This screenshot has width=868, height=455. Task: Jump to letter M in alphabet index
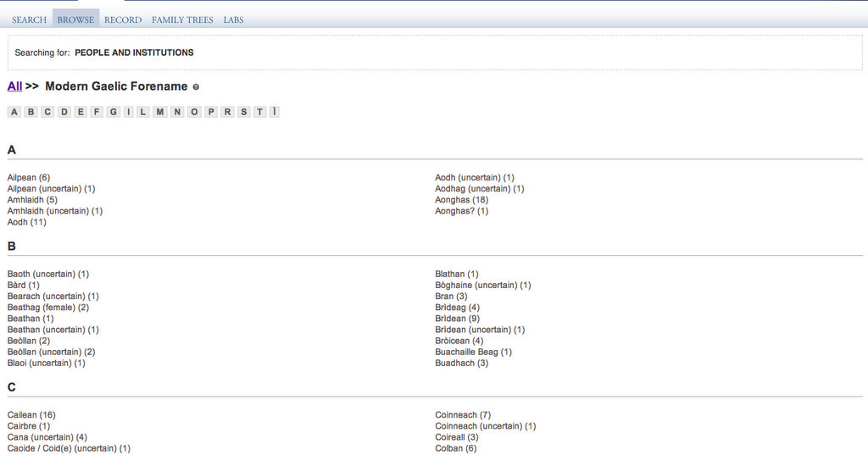[160, 112]
